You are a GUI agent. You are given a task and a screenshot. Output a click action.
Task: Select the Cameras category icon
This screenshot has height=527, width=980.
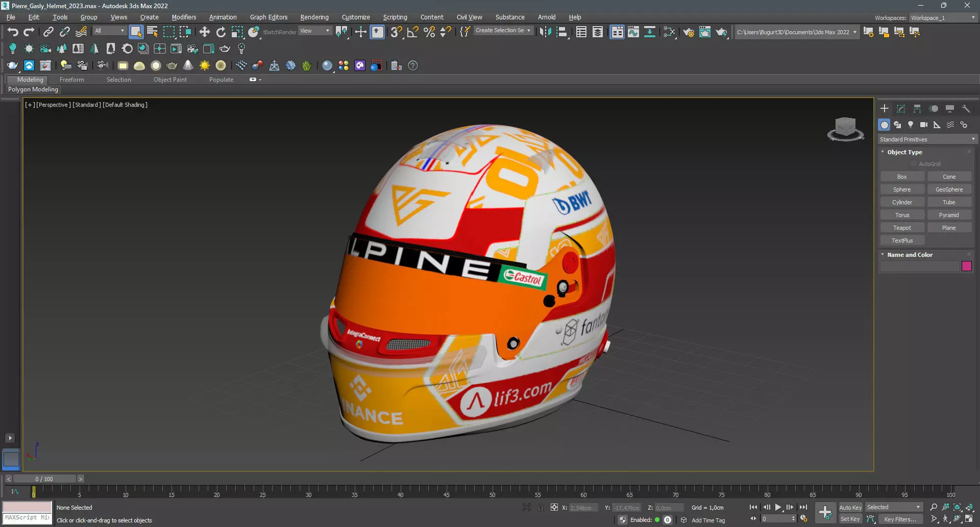pyautogui.click(x=924, y=125)
